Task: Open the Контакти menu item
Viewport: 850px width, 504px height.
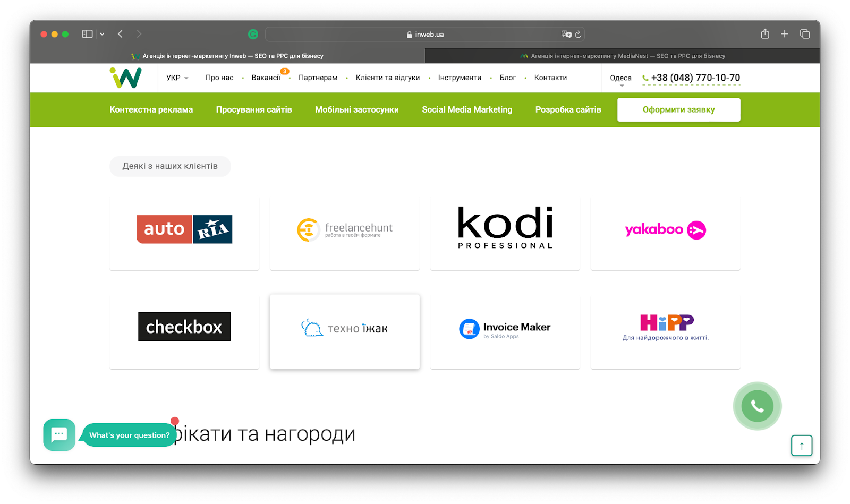Action: 550,78
